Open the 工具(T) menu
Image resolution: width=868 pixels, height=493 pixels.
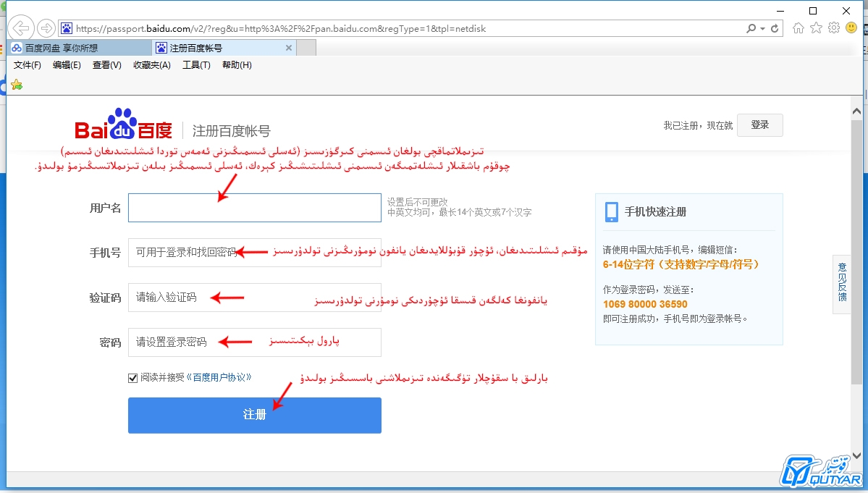coord(196,65)
